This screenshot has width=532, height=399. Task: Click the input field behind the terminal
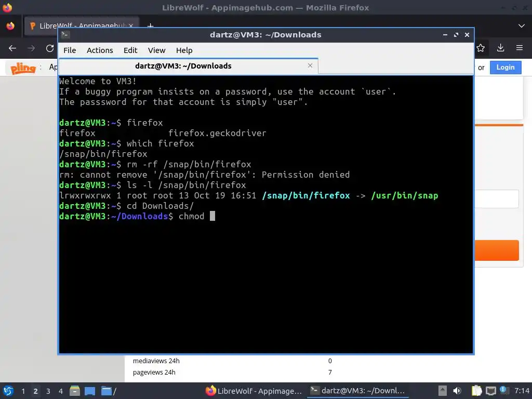[497, 199]
